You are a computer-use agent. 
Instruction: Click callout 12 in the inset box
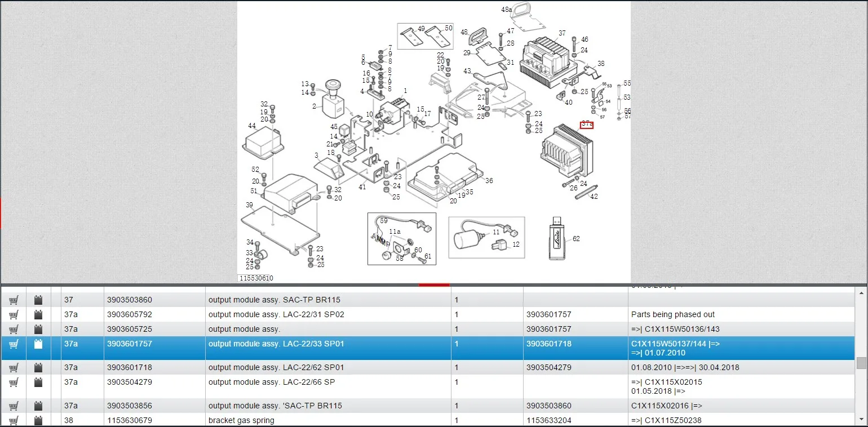click(x=516, y=244)
